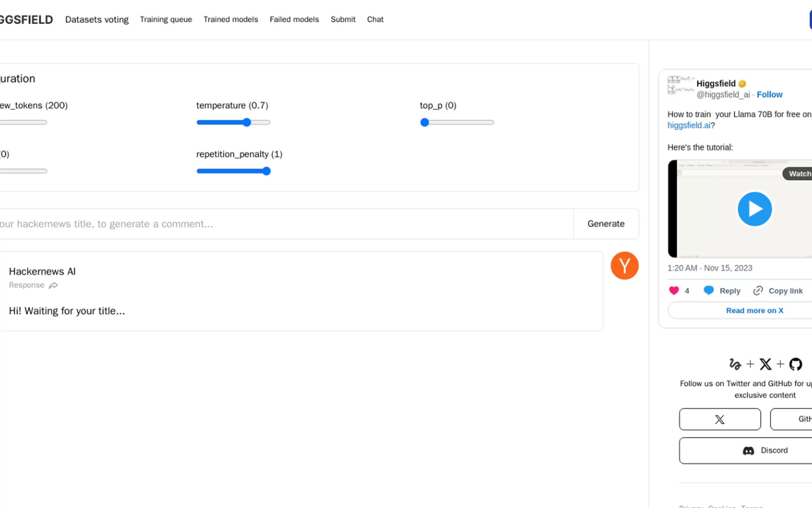Click the temperature slider track
Image resolution: width=812 pixels, height=508 pixels.
point(233,123)
